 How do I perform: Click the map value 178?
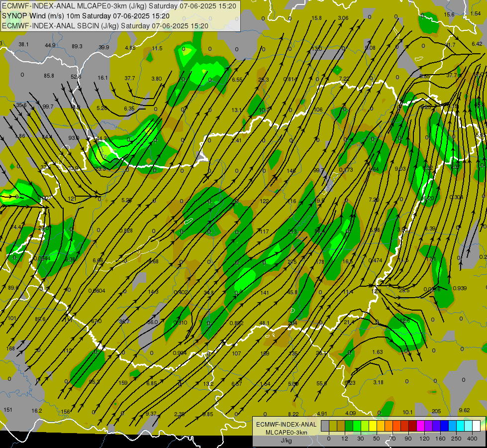320,262
